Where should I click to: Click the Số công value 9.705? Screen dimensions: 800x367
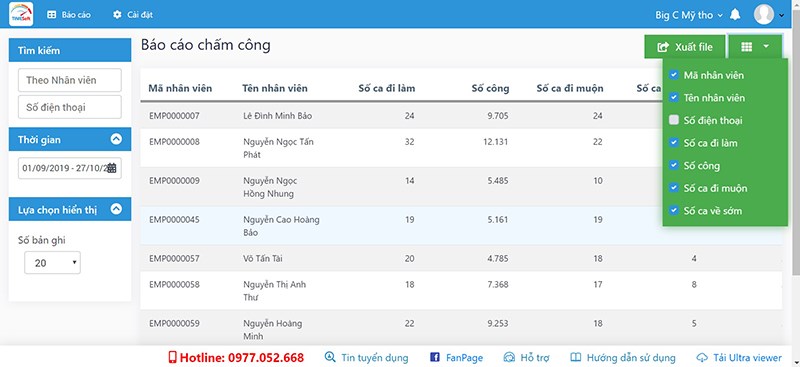497,116
